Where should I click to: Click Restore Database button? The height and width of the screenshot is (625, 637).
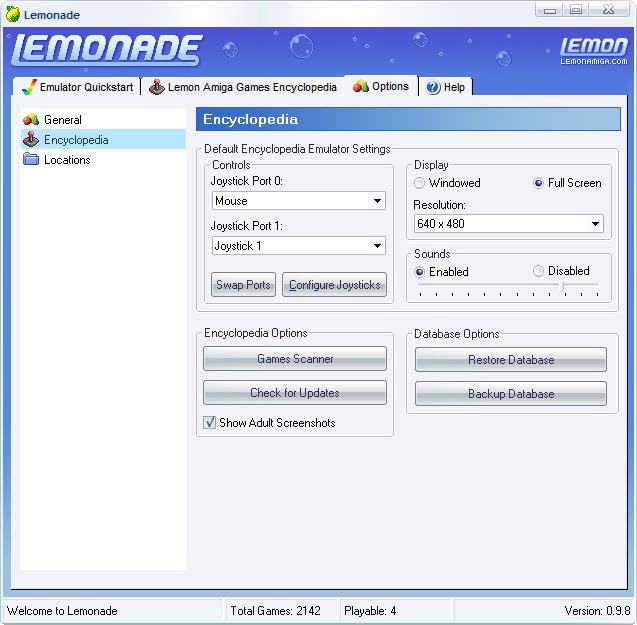(x=511, y=360)
